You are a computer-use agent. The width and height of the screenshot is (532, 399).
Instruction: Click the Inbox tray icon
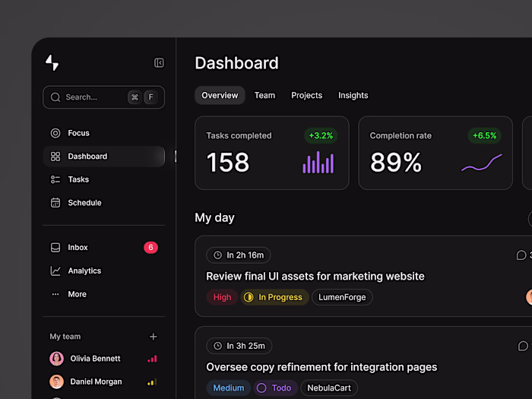55,247
